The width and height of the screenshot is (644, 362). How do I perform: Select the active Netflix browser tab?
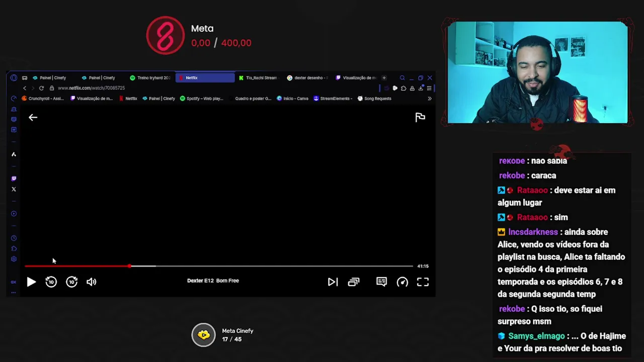coord(205,78)
